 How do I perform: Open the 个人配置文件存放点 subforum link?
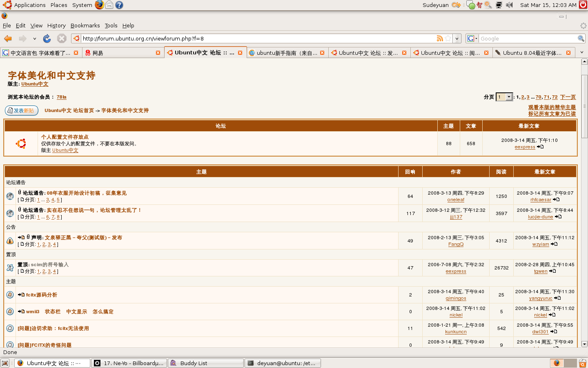pyautogui.click(x=65, y=137)
